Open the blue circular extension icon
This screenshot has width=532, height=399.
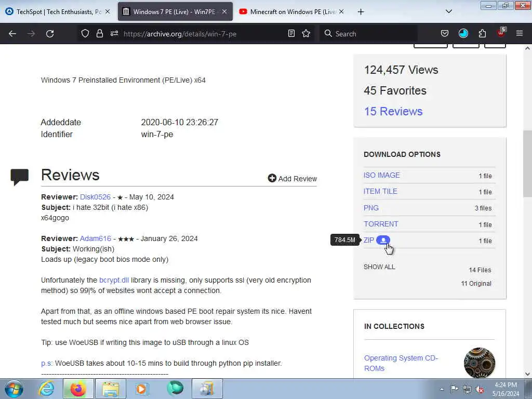click(x=463, y=33)
